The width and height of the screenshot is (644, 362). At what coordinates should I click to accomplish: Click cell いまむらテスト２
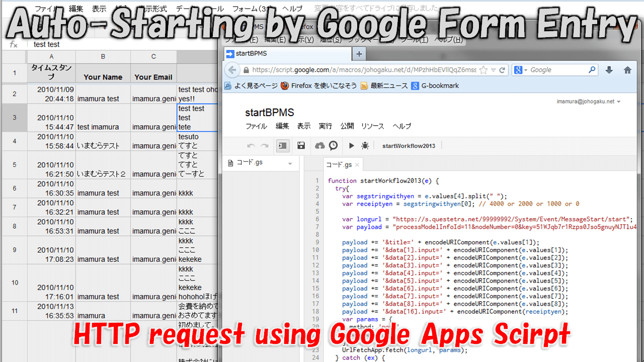103,165
